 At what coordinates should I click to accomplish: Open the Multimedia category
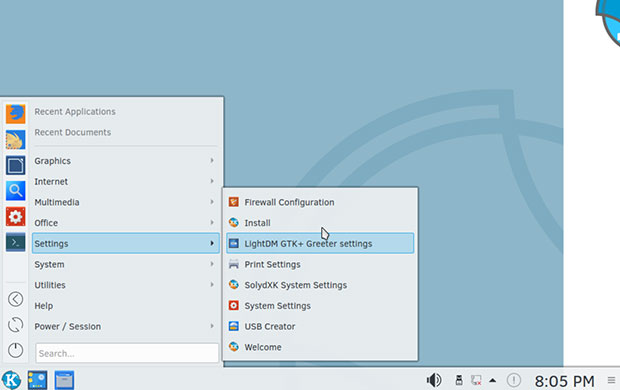(125, 202)
